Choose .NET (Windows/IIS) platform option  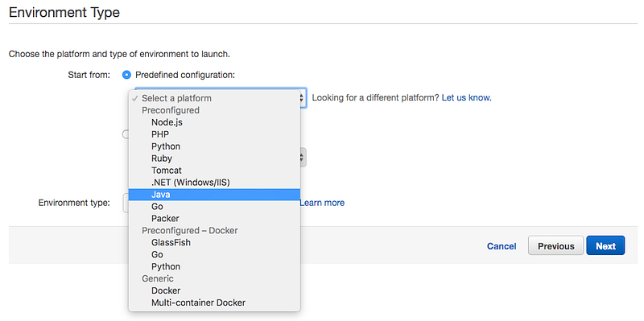pyautogui.click(x=214, y=183)
